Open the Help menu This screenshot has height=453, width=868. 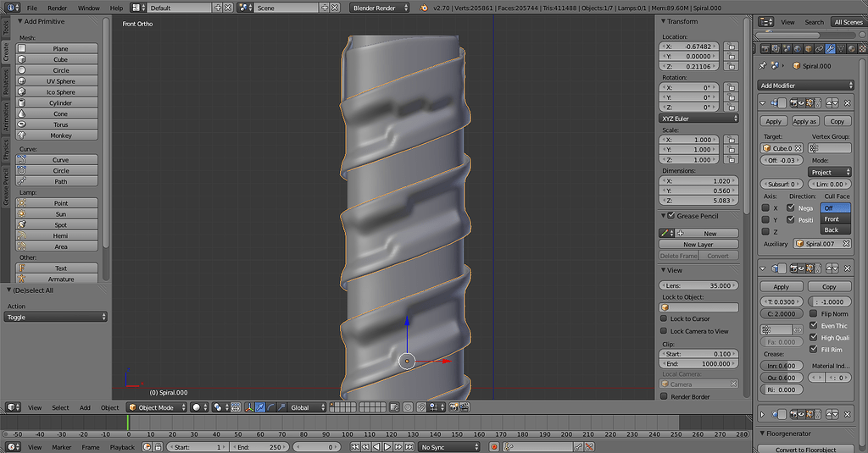tap(116, 8)
